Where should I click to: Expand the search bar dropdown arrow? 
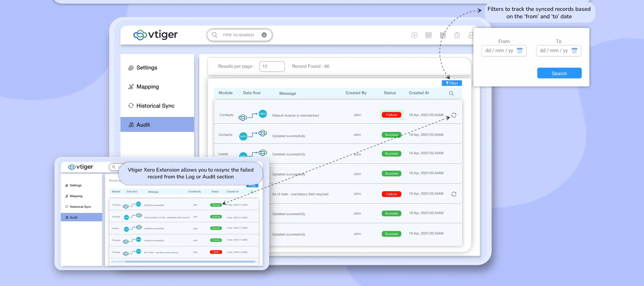[x=264, y=35]
